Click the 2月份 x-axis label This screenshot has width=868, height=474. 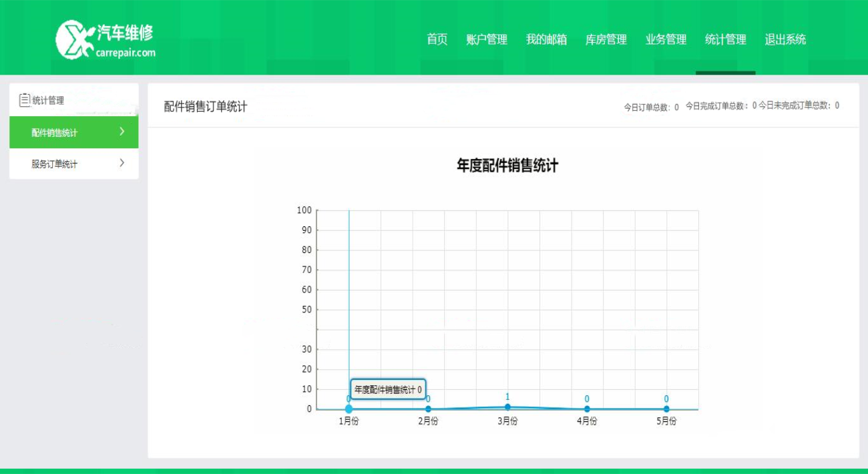pyautogui.click(x=428, y=421)
